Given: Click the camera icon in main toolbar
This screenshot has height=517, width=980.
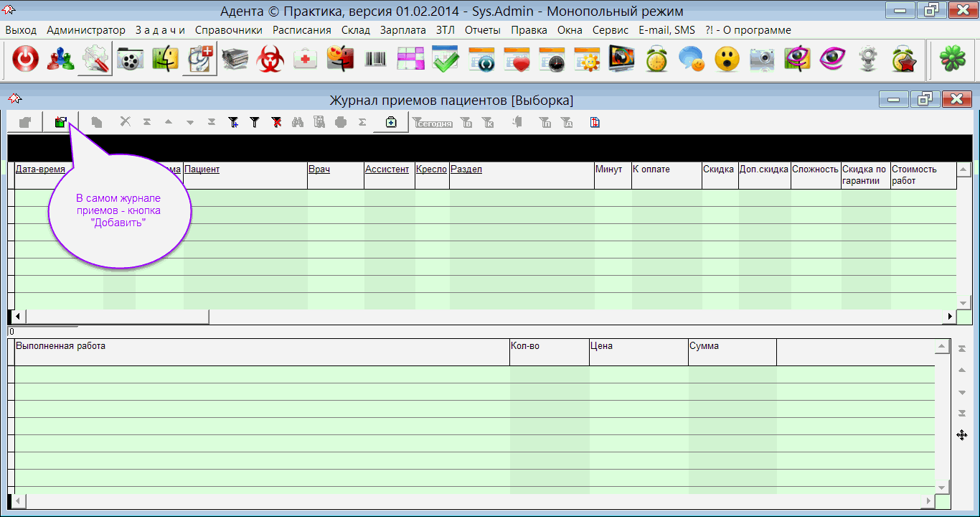Looking at the screenshot, I should [x=762, y=60].
